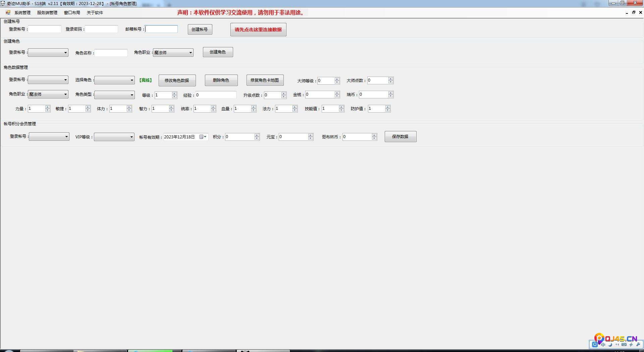Open the 系统管理 menu
This screenshot has width=644, height=352.
pyautogui.click(x=22, y=12)
